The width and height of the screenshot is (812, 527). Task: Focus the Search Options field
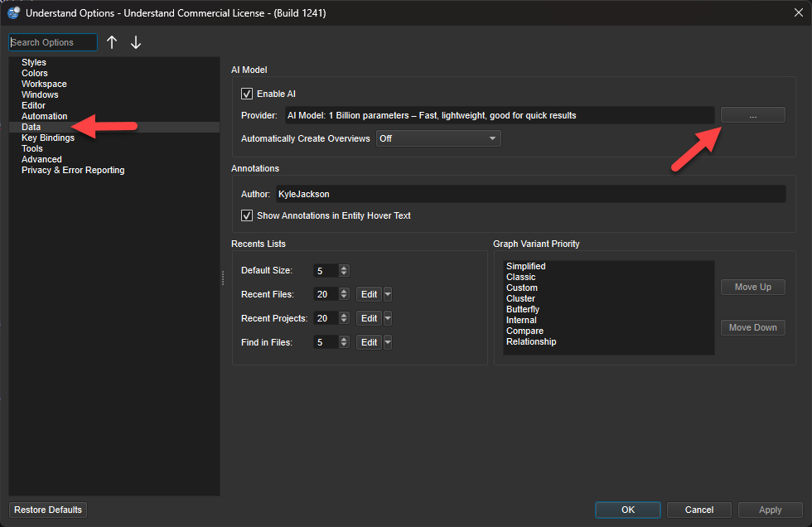pos(53,42)
